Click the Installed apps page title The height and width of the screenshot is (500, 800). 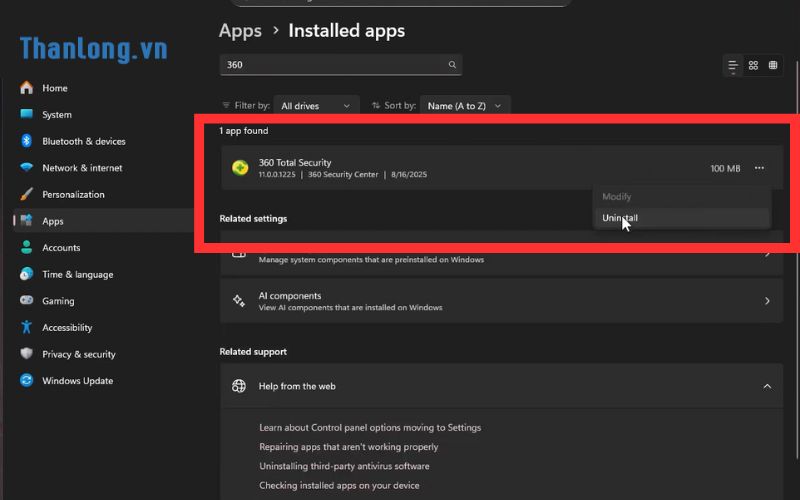pyautogui.click(x=346, y=31)
